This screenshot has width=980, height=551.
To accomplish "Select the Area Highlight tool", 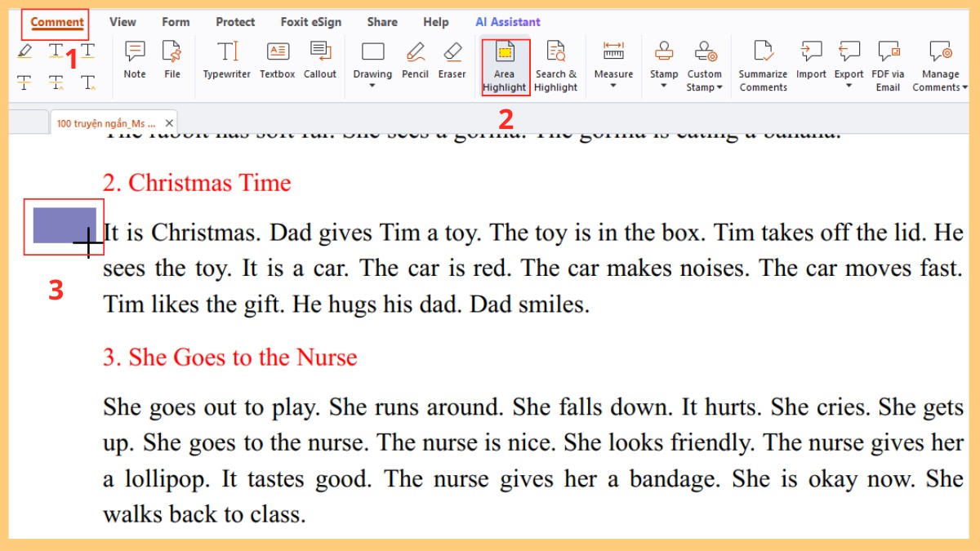I will coord(505,65).
